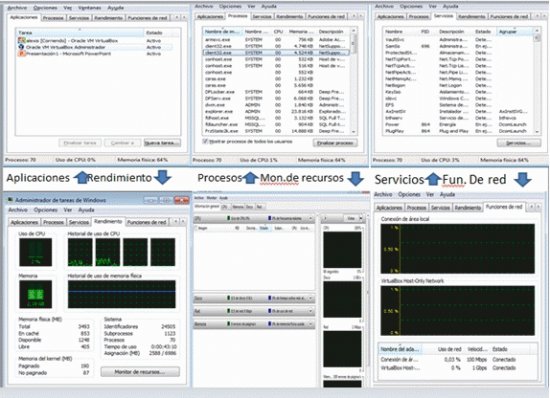Expand the Red section in Resource Monitor
The height and width of the screenshot is (398, 550).
[310, 311]
